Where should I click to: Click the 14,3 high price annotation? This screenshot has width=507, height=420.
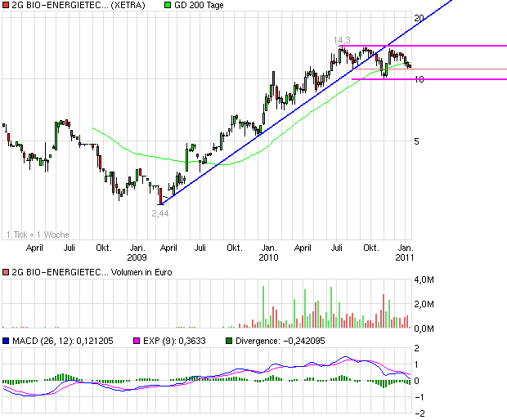342,40
